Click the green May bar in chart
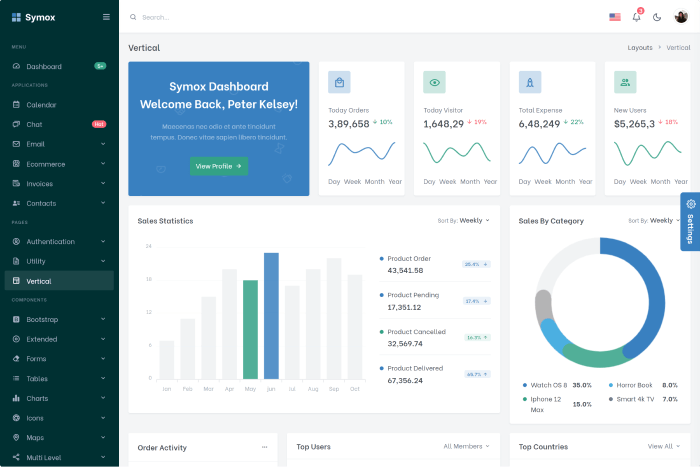 (250, 329)
